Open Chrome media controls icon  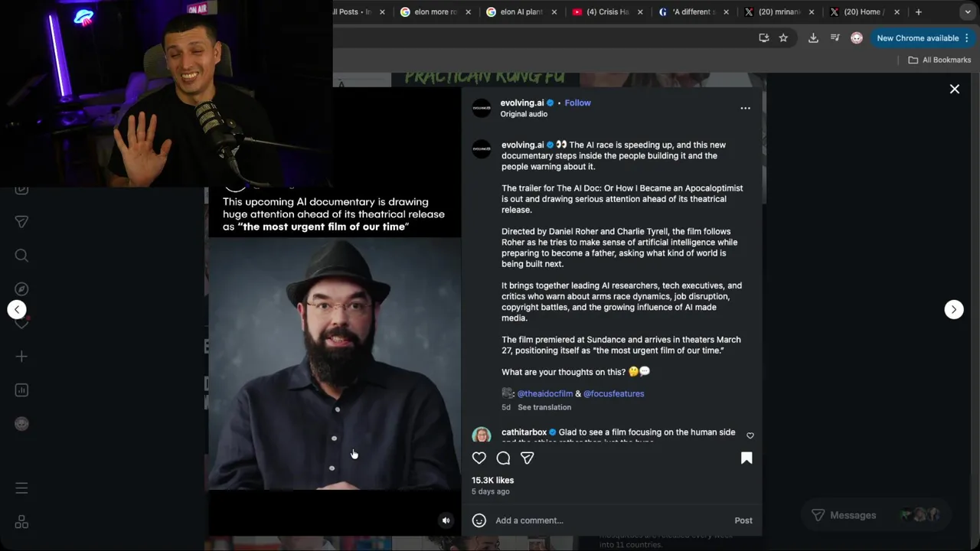[x=835, y=37]
